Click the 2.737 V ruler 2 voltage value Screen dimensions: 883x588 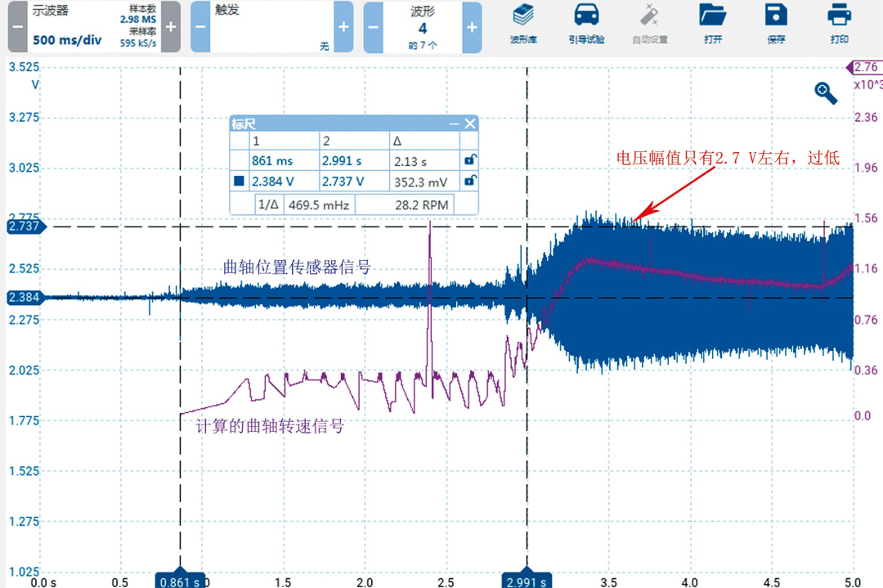(343, 182)
